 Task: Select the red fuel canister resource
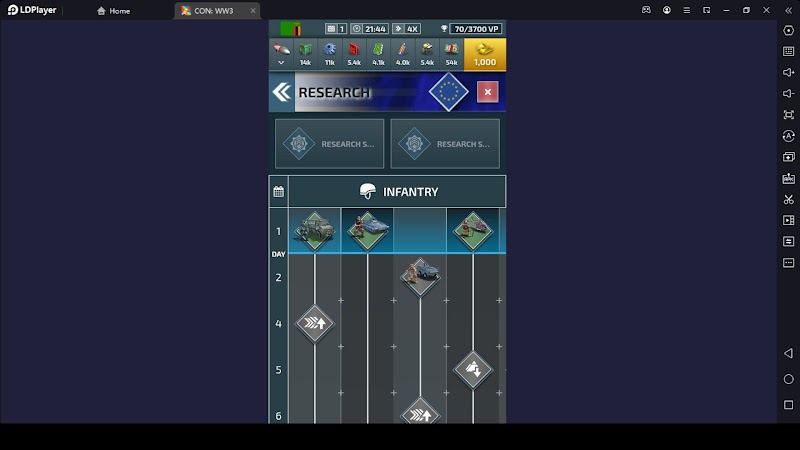click(354, 54)
